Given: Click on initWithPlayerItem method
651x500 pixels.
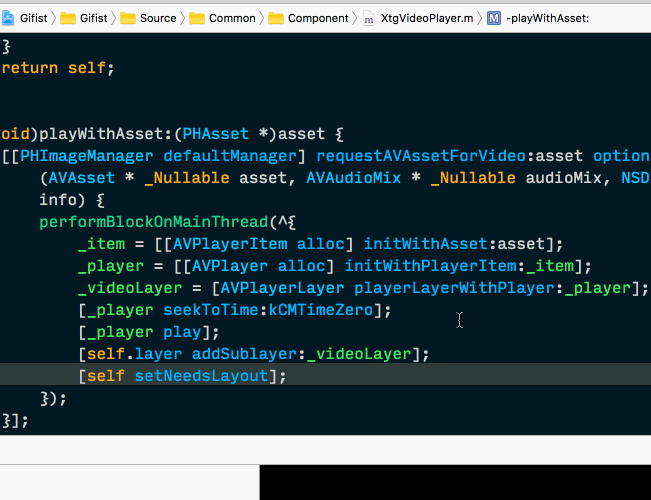Looking at the screenshot, I should click(431, 266).
